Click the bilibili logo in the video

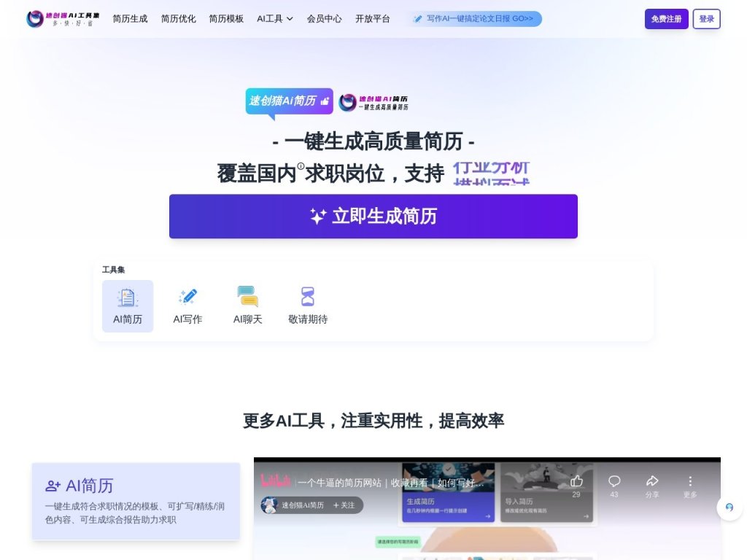275,481
